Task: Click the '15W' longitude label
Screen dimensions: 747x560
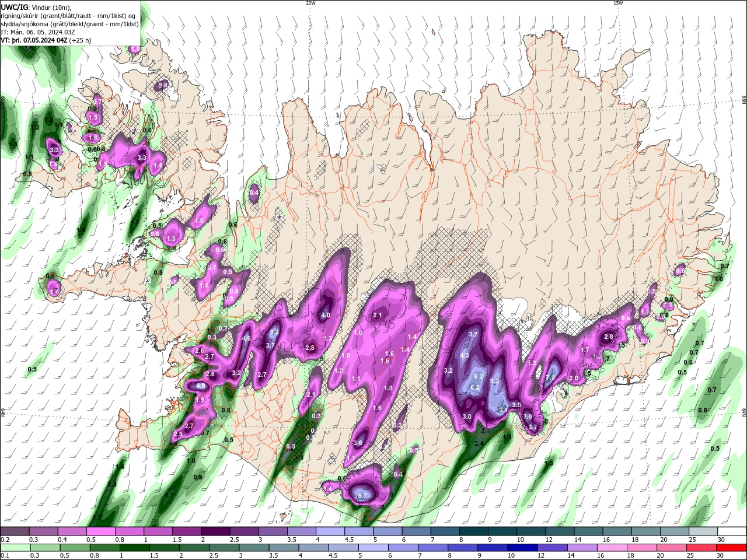Action: coord(618,3)
